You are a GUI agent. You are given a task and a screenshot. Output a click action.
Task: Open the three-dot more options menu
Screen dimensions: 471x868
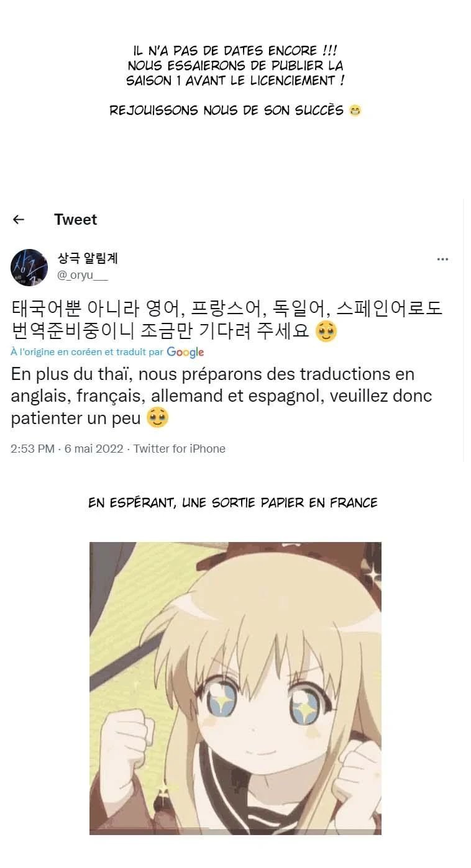coord(442,260)
